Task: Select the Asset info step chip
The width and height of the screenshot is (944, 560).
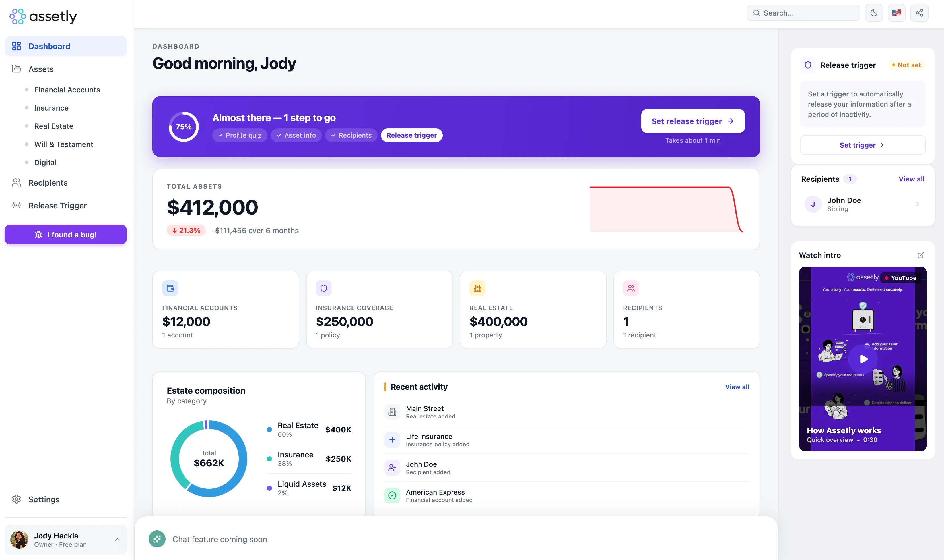Action: coord(296,135)
